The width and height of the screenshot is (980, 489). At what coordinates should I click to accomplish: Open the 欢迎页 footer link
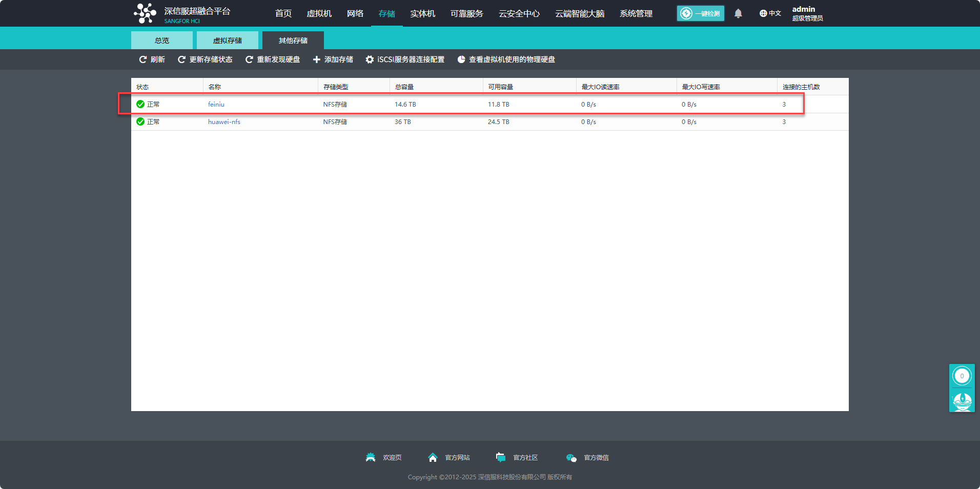392,458
